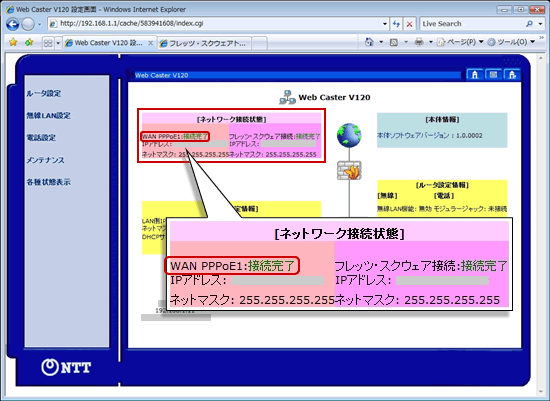The height and width of the screenshot is (401, 550).
Task: Click the Live Search input box
Action: (472, 24)
